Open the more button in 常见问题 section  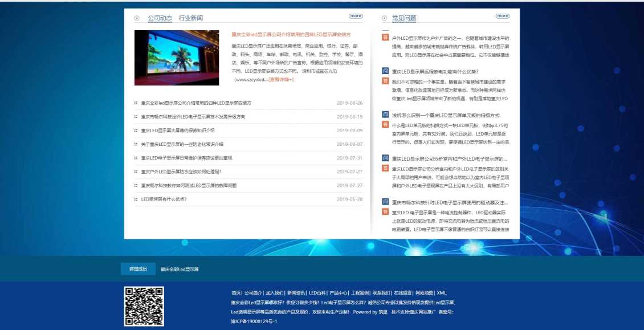coord(502,16)
